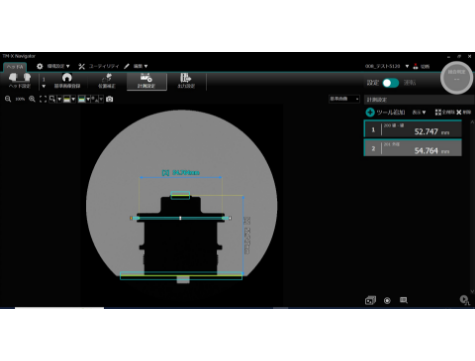Open the output settings toolbar icon
Viewport: 475px width, 361px height.
(x=186, y=81)
